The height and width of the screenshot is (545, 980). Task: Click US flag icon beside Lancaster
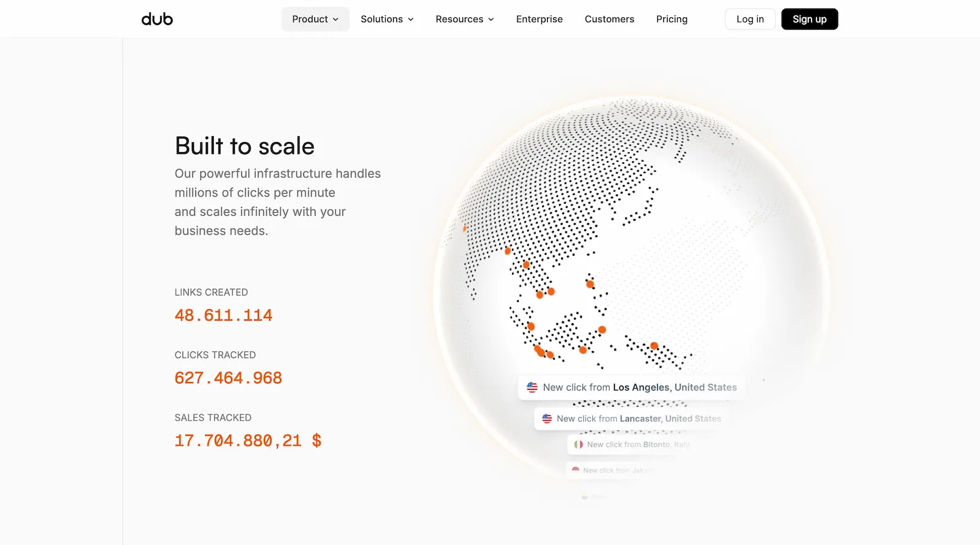547,419
